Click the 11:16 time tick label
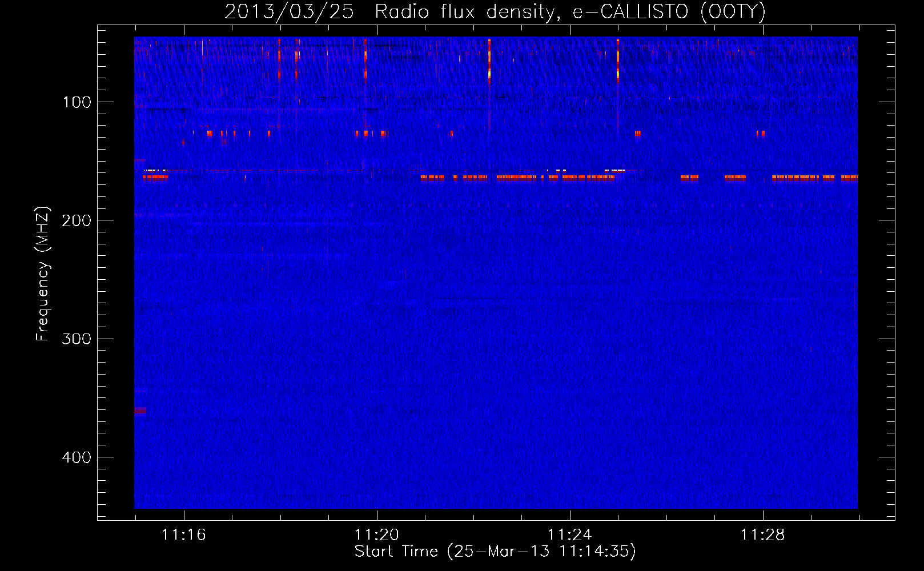 pos(184,535)
